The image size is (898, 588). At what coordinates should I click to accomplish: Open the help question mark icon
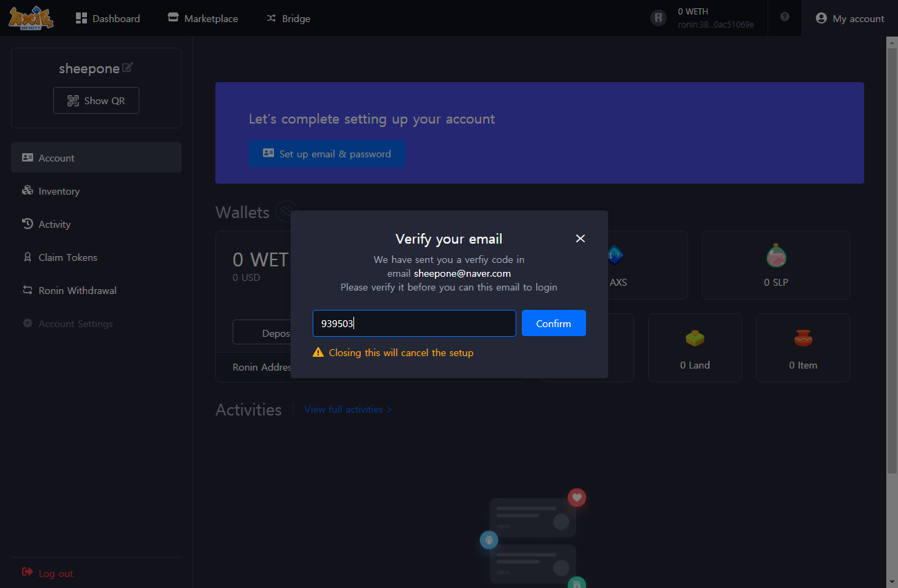point(785,17)
